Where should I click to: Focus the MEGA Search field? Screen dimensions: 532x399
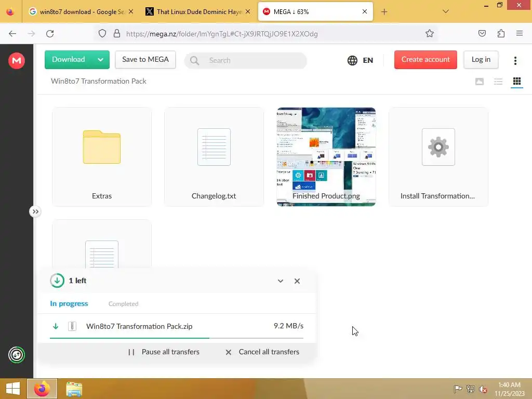[x=246, y=60]
